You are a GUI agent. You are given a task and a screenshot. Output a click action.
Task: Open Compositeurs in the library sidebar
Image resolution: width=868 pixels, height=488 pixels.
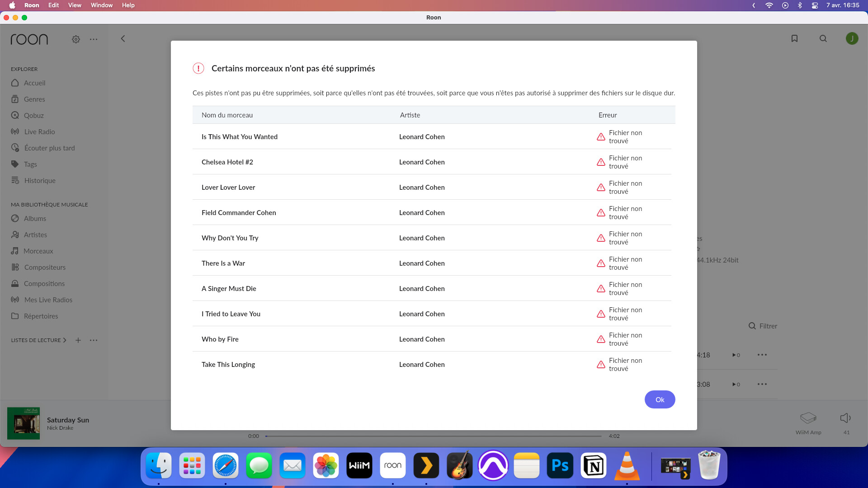click(x=38, y=267)
